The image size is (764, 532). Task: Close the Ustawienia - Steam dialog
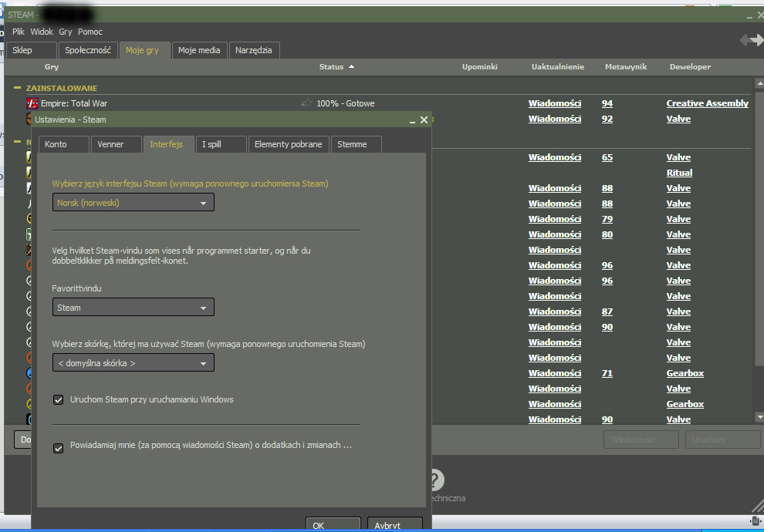[x=424, y=120]
